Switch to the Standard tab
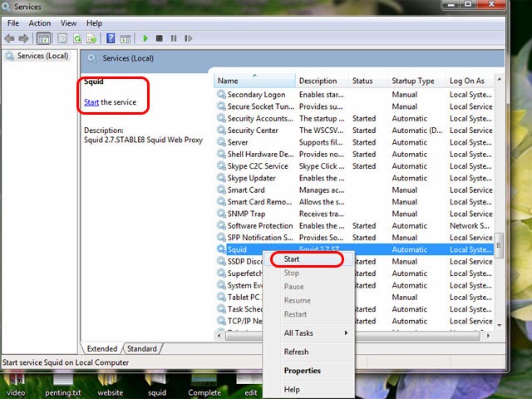 pos(142,349)
